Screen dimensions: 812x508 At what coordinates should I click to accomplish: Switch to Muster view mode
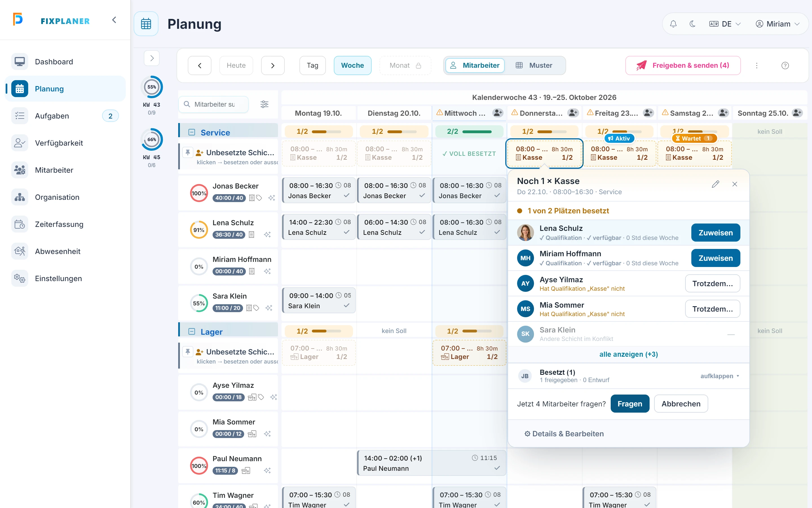click(534, 65)
